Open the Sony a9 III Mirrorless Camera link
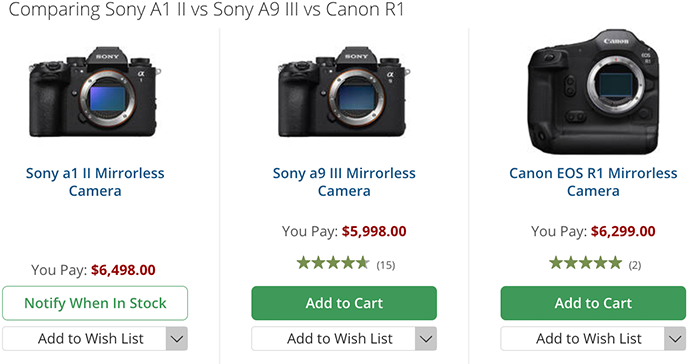 coord(344,182)
